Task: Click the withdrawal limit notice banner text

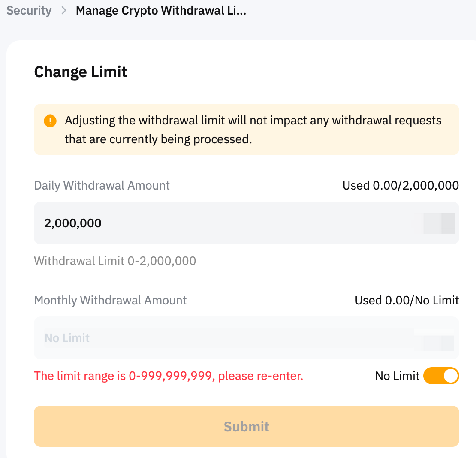Action: tap(253, 130)
